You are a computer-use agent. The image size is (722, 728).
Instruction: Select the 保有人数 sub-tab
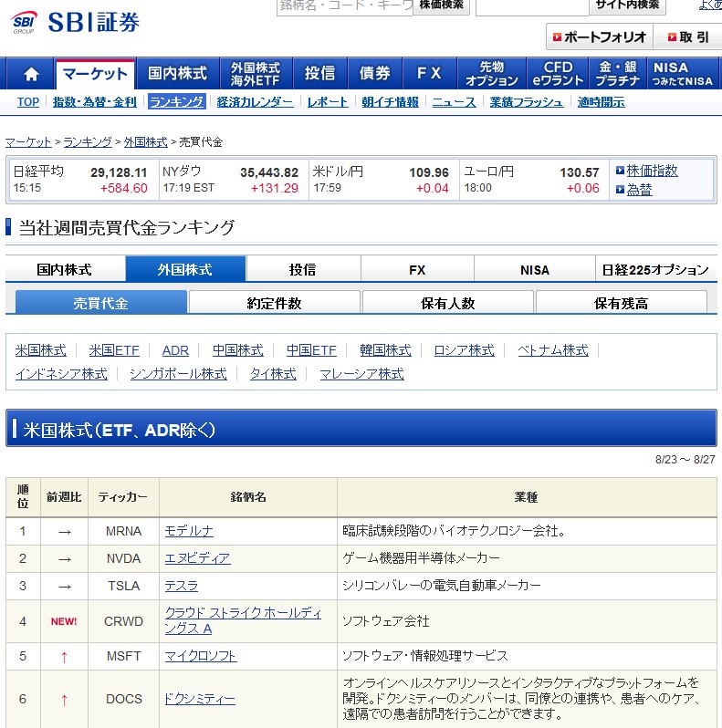(448, 303)
